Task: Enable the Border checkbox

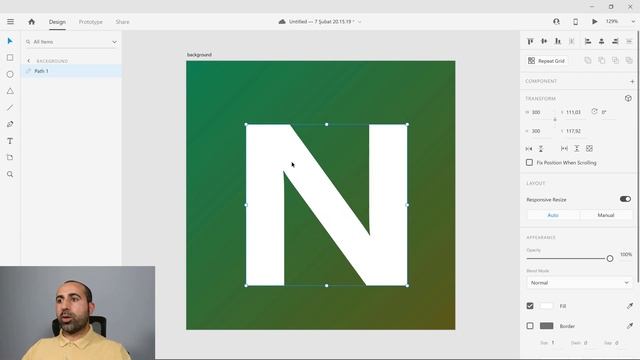Action: [x=530, y=326]
